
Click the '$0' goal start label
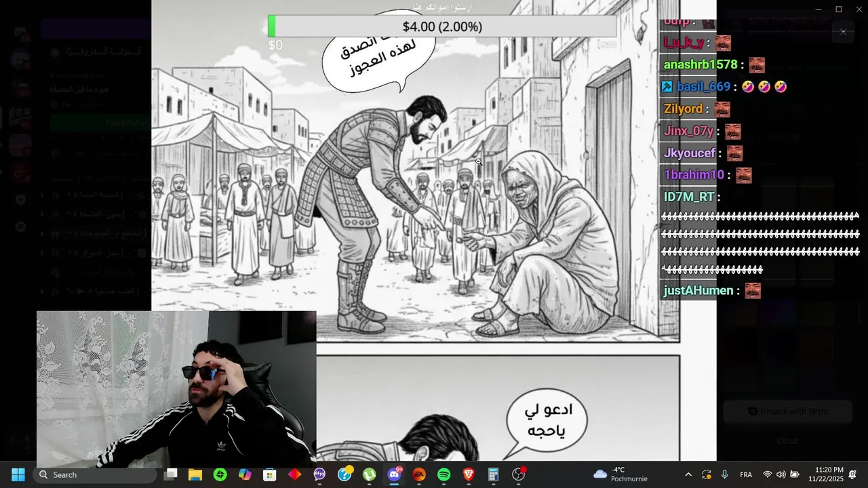(x=275, y=45)
